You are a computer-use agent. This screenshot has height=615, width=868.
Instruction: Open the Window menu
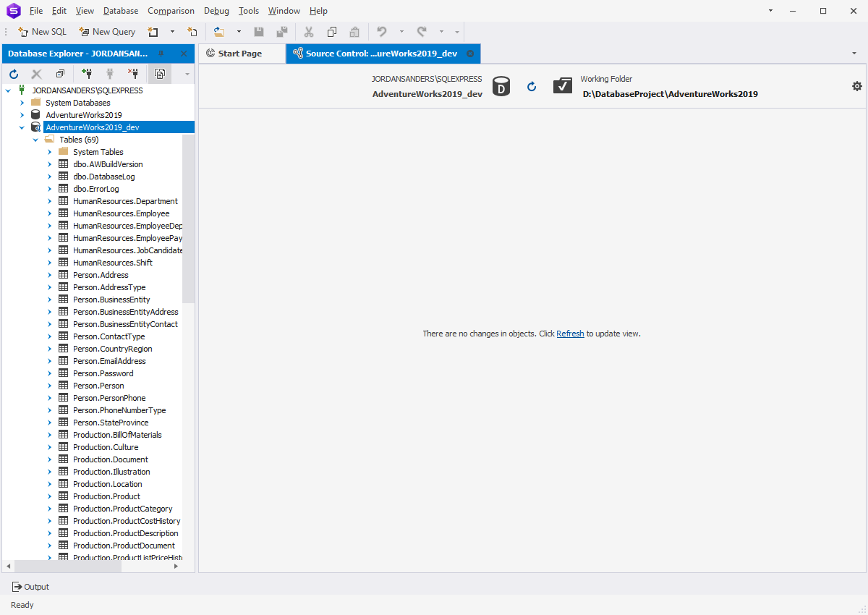coord(284,11)
